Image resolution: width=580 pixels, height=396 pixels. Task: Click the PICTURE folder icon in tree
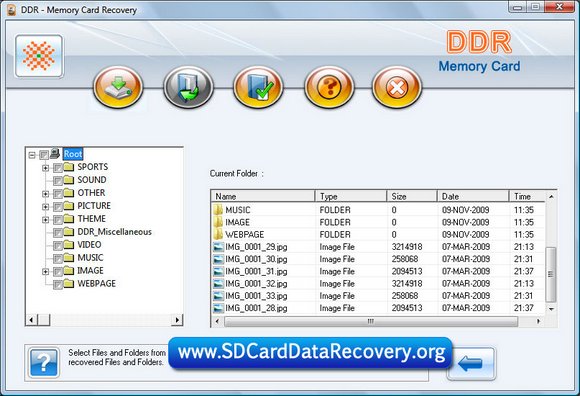[68, 206]
